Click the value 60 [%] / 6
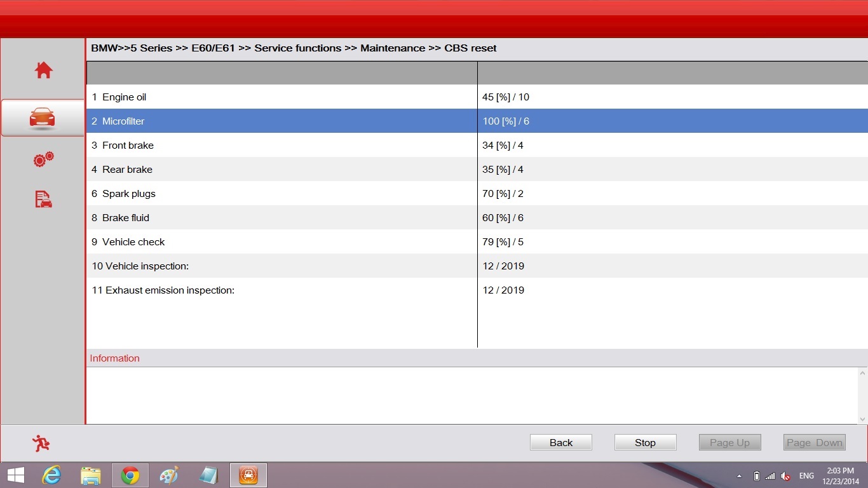 (503, 218)
